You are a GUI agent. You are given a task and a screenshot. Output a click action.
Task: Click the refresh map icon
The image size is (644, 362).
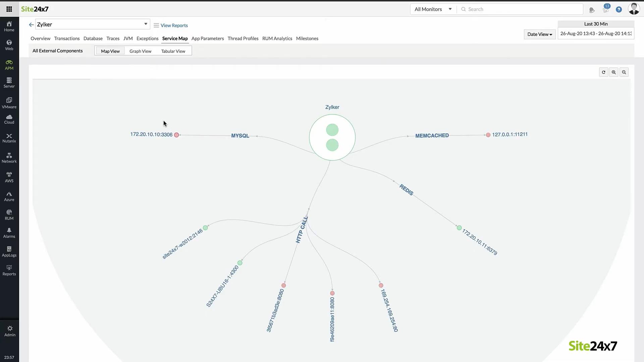tap(603, 72)
